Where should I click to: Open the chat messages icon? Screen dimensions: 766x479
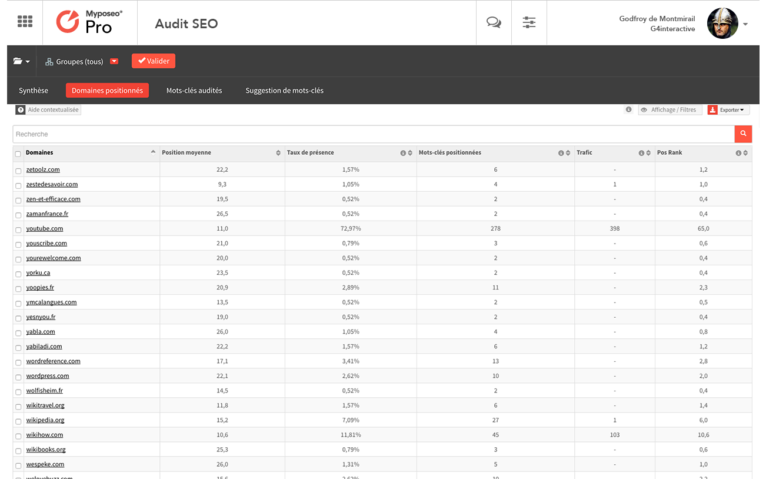click(493, 22)
